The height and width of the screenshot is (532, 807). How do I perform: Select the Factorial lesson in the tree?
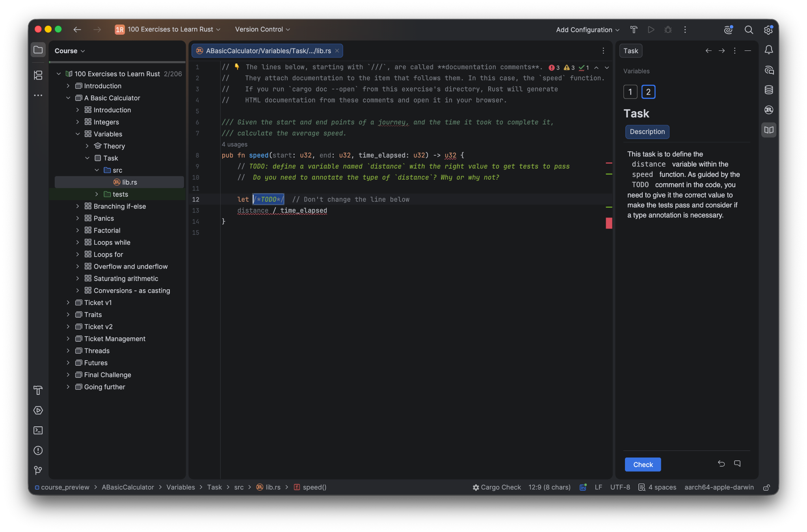click(x=107, y=231)
